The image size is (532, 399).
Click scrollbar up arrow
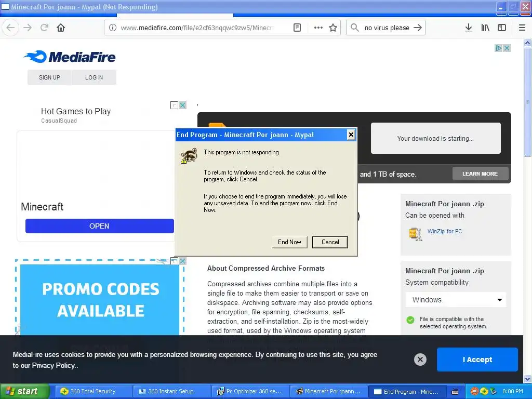(x=527, y=43)
